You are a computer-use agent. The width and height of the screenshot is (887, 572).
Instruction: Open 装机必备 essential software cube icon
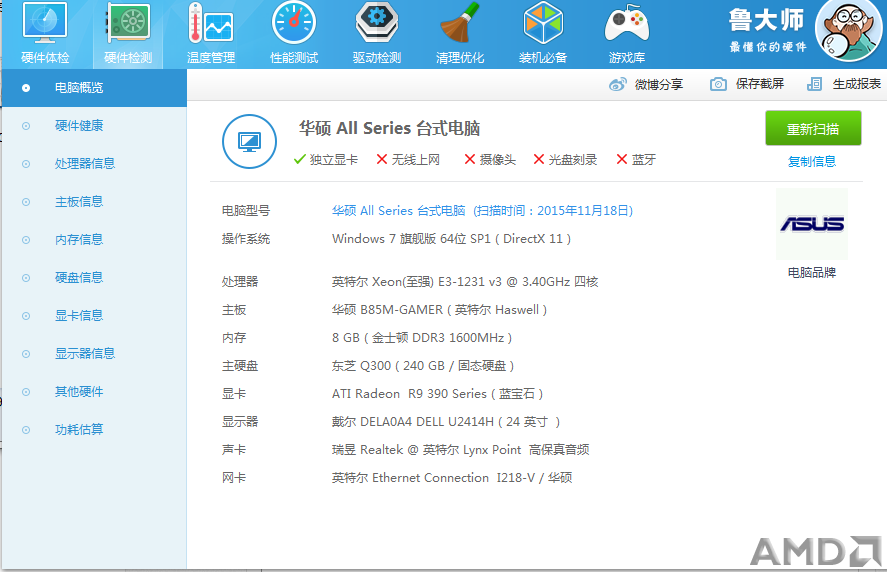click(543, 34)
